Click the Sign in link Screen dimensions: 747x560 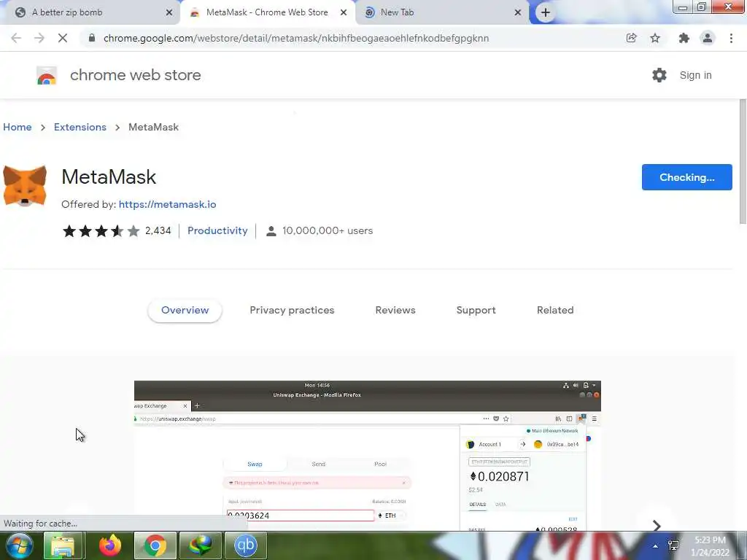(695, 75)
